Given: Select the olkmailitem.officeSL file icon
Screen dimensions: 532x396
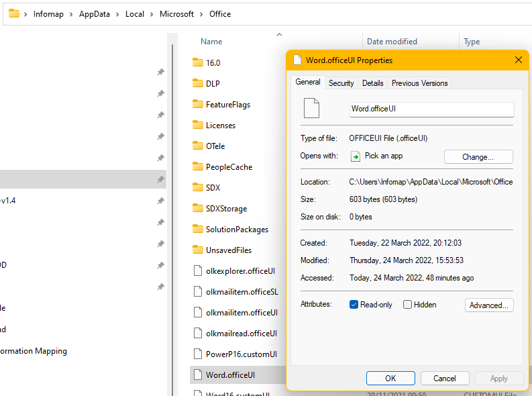Looking at the screenshot, I should click(x=198, y=291).
